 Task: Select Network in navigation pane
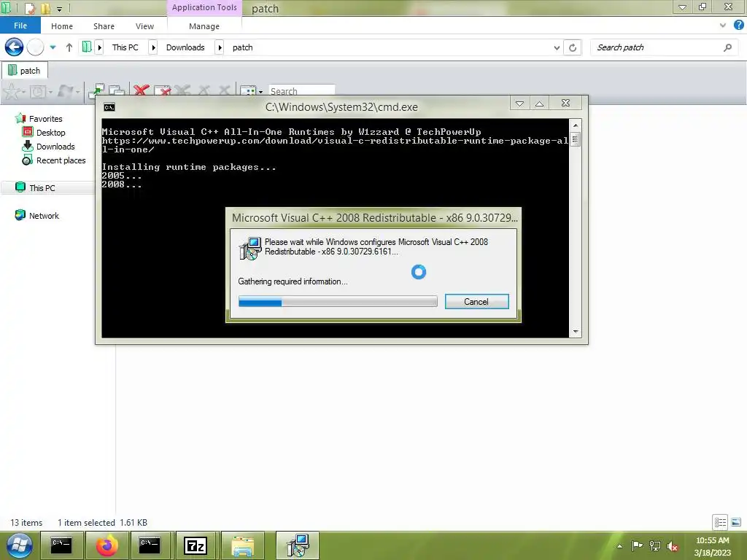click(x=44, y=216)
